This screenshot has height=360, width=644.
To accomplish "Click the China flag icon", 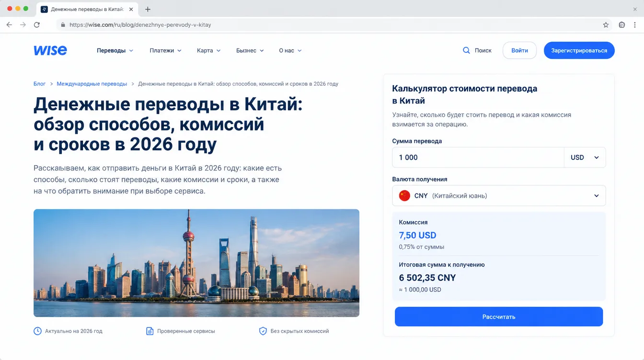I will point(404,195).
